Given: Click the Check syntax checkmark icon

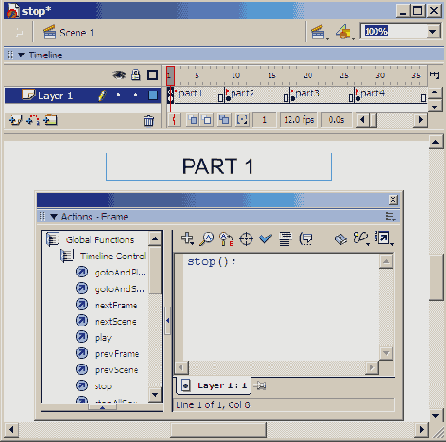Looking at the screenshot, I should (x=266, y=239).
